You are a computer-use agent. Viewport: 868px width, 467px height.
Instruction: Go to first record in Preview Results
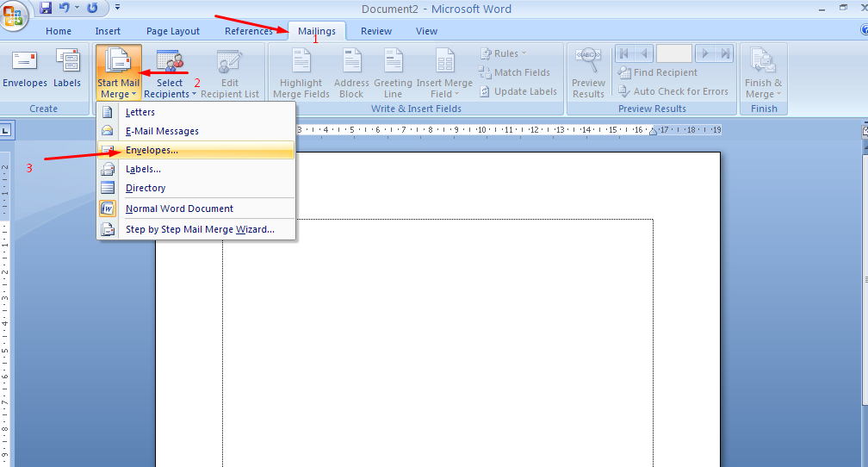click(623, 53)
